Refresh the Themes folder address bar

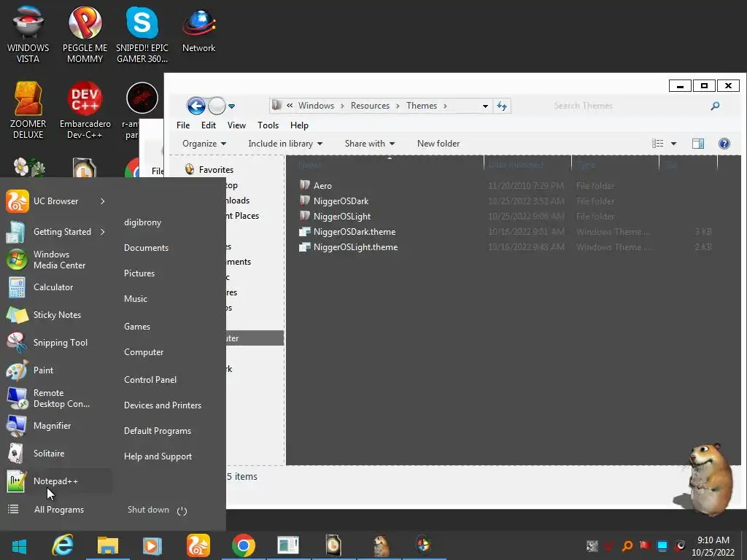[x=502, y=106]
